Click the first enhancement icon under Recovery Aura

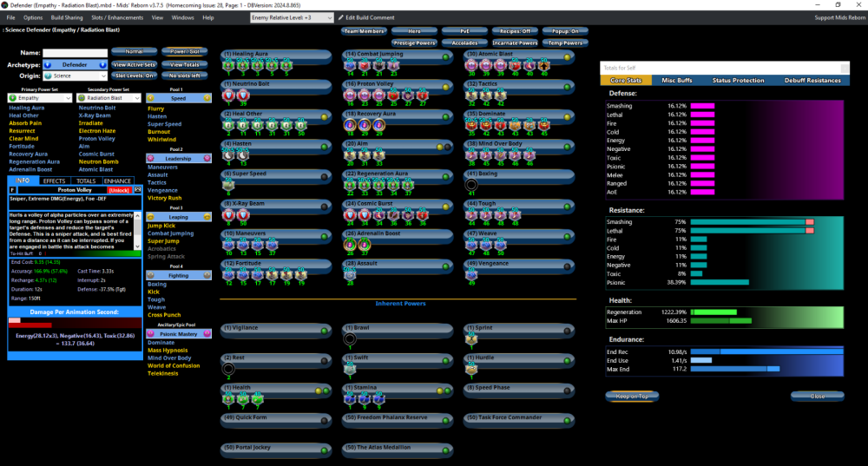tap(351, 125)
